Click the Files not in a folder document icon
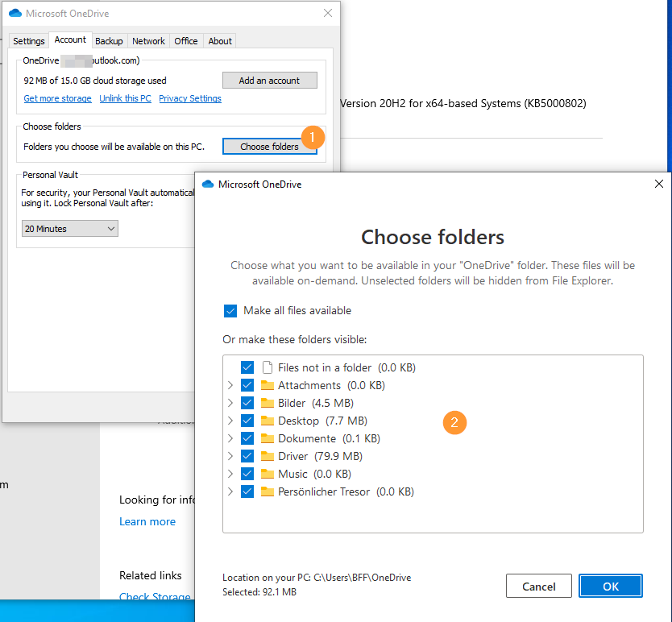 268,367
